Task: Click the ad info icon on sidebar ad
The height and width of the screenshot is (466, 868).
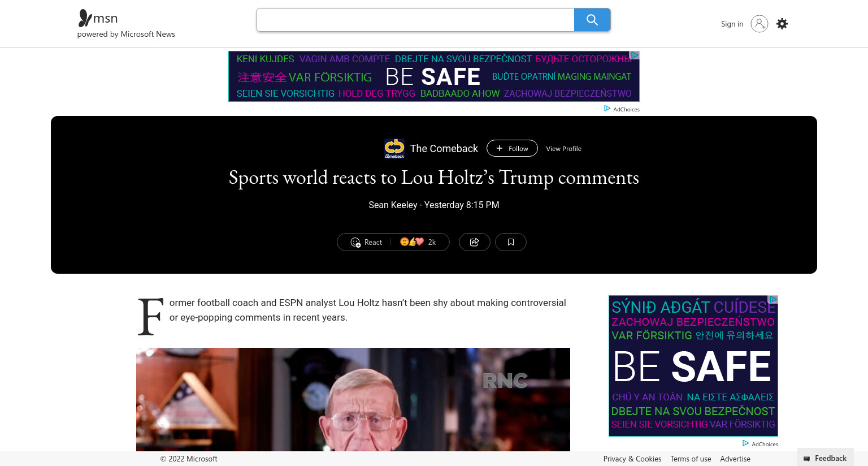Action: [x=773, y=299]
